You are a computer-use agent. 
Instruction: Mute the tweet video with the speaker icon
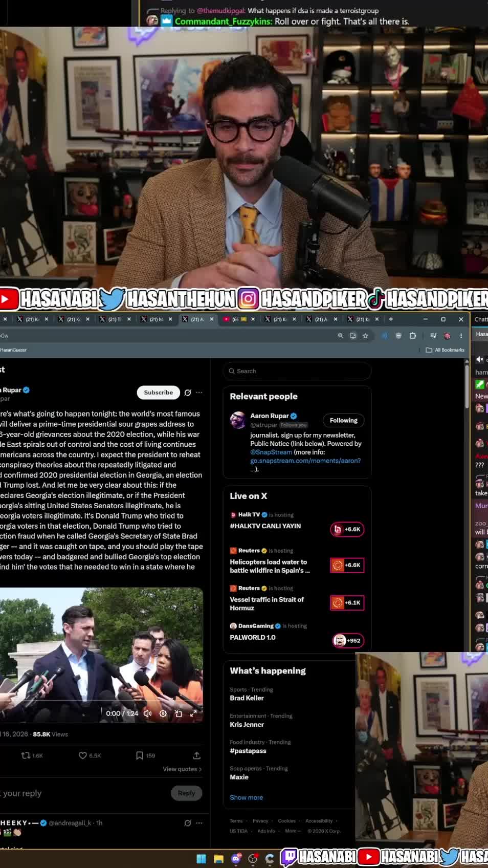(147, 713)
